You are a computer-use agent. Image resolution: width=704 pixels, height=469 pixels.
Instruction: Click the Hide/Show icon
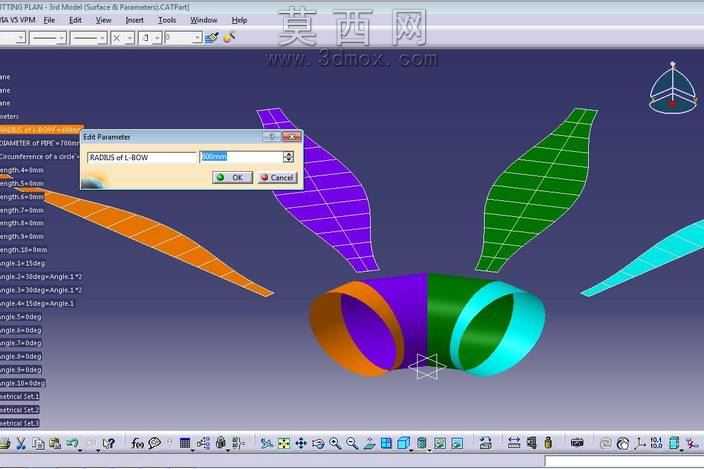pyautogui.click(x=440, y=443)
